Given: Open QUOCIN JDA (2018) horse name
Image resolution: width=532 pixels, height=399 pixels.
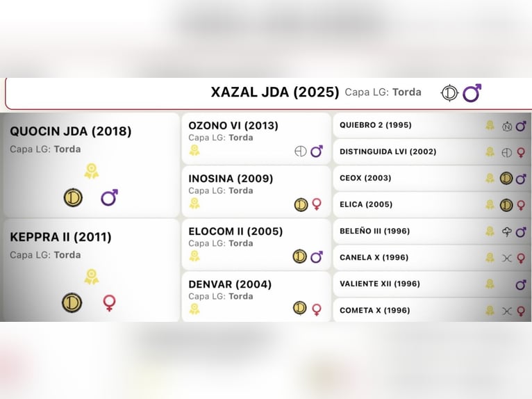Looking at the screenshot, I should 71,131.
